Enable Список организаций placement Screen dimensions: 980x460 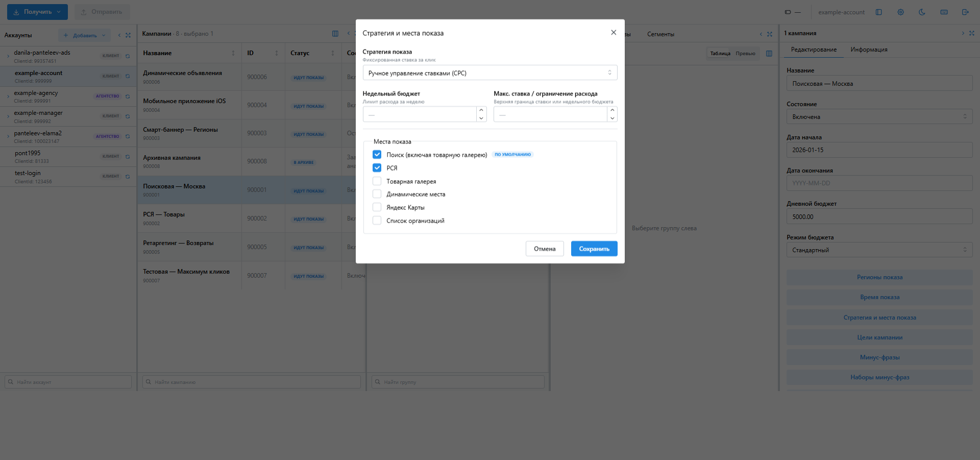(x=377, y=221)
